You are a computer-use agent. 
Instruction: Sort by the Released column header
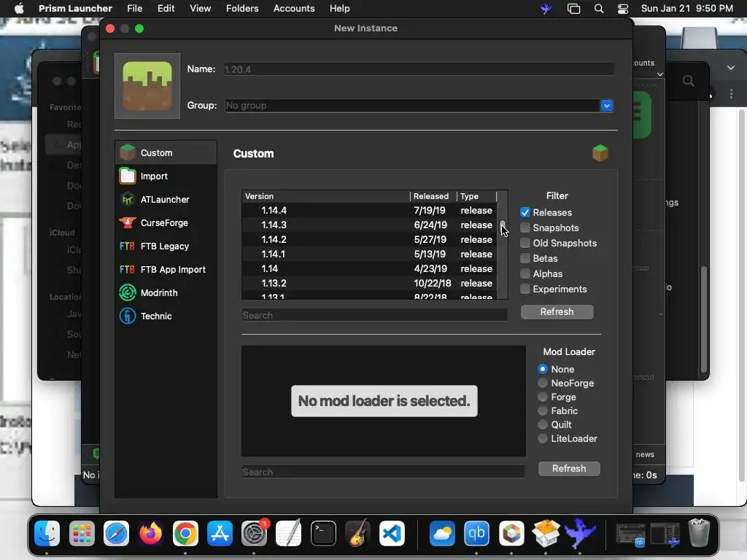click(x=433, y=196)
